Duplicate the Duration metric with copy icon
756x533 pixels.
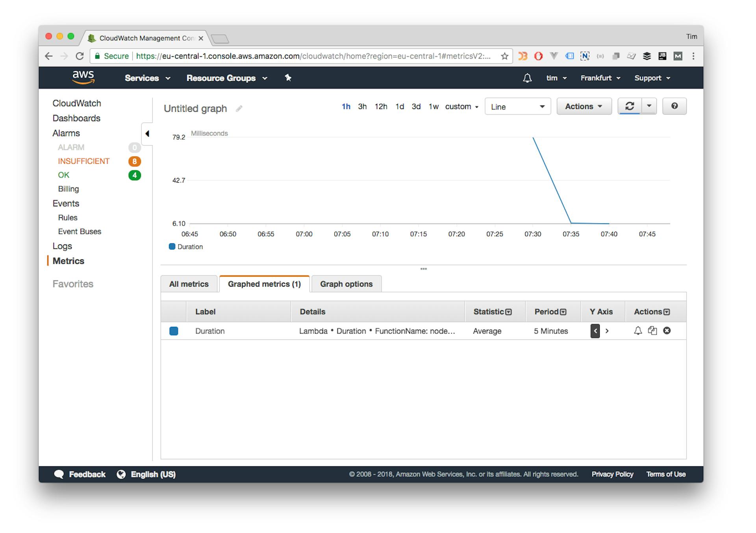652,331
